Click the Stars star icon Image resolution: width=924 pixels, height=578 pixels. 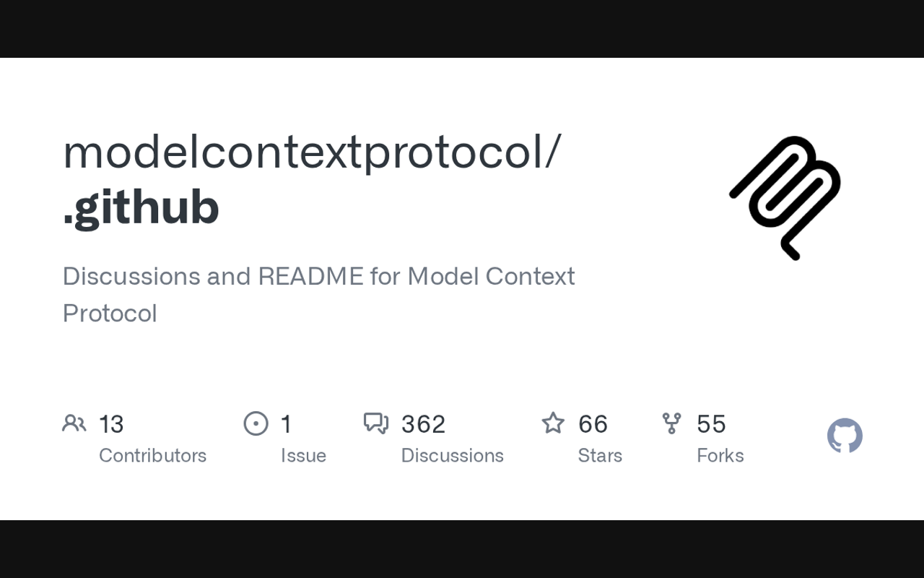click(553, 423)
